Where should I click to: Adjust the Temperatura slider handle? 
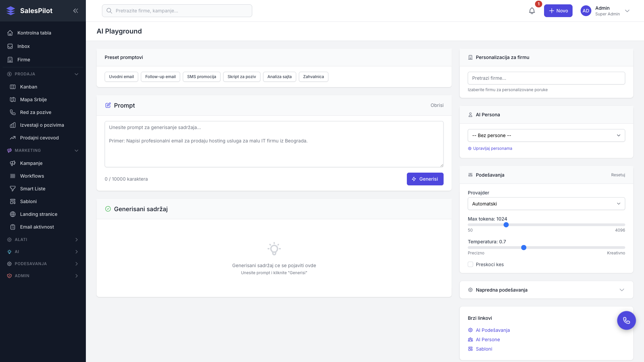point(524,248)
